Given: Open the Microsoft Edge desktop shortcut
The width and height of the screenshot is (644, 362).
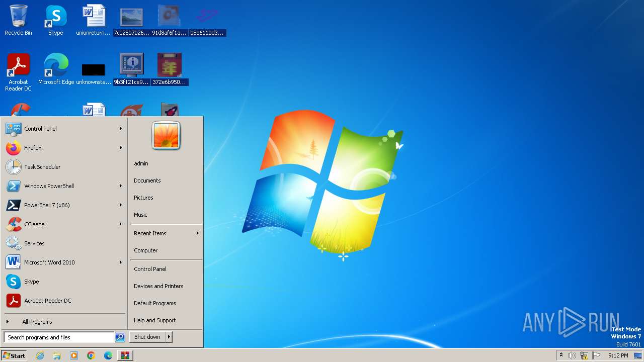Looking at the screenshot, I should click(x=56, y=69).
